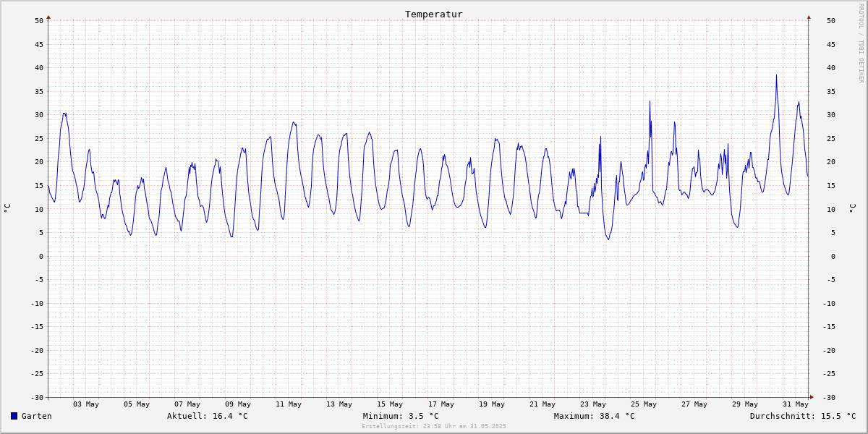Click the left axis 50 tick label
Viewport: 868px width, 434px height.
tap(39, 20)
